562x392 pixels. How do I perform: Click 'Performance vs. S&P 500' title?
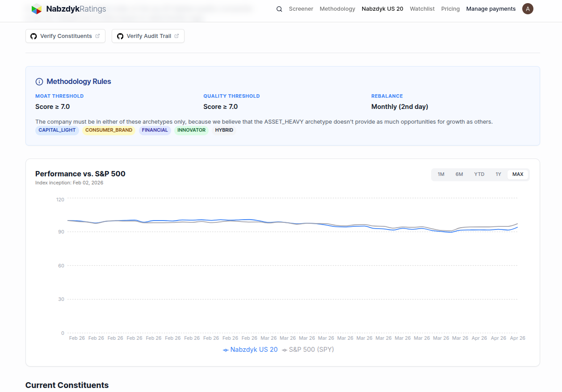80,174
